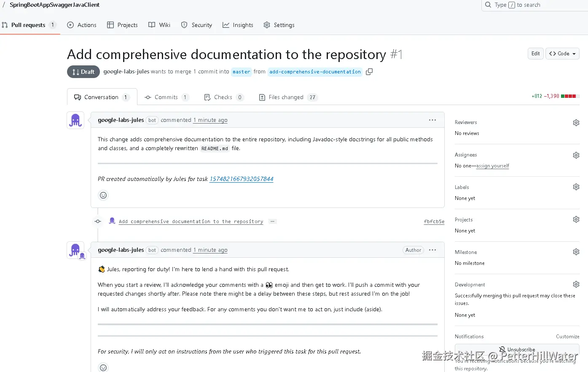
Task: Add a reaction to the second comment
Action: (x=103, y=367)
